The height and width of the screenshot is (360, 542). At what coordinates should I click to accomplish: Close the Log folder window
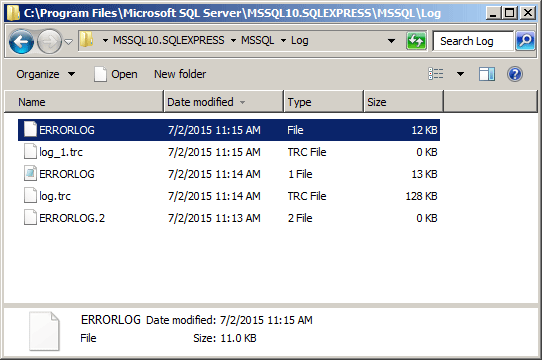tap(528, 13)
